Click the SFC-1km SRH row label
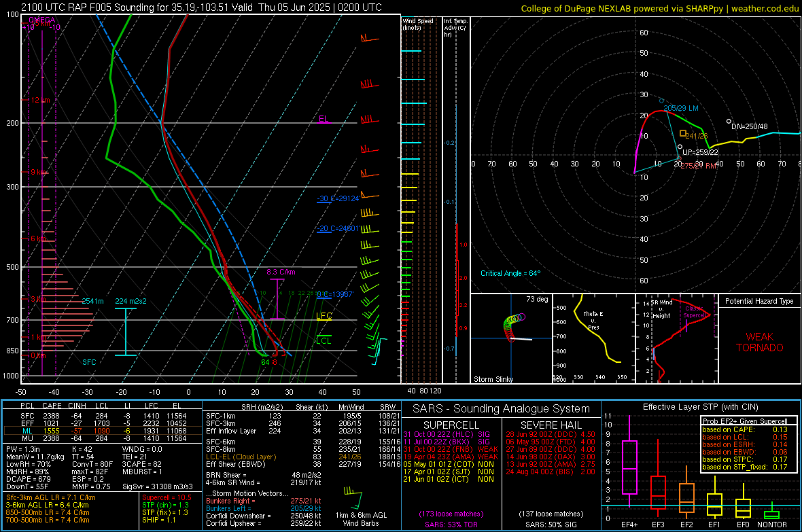 [221, 416]
